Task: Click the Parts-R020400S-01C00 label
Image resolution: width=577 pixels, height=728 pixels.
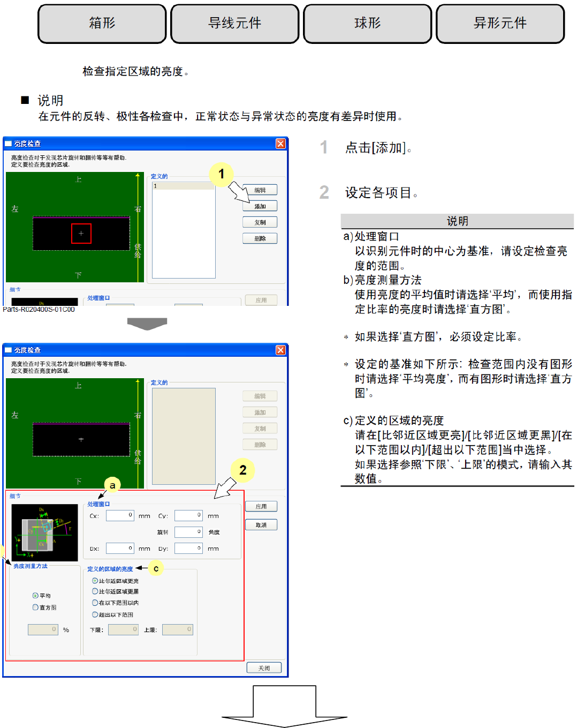Action: click(x=39, y=310)
